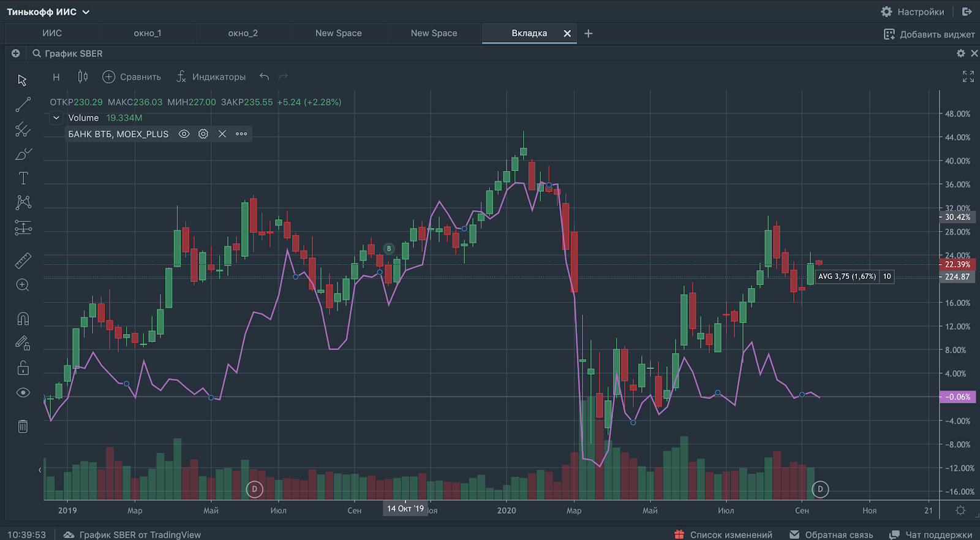This screenshot has height=540, width=980.
Task: Toggle lock all drawing tools
Action: tap(23, 368)
